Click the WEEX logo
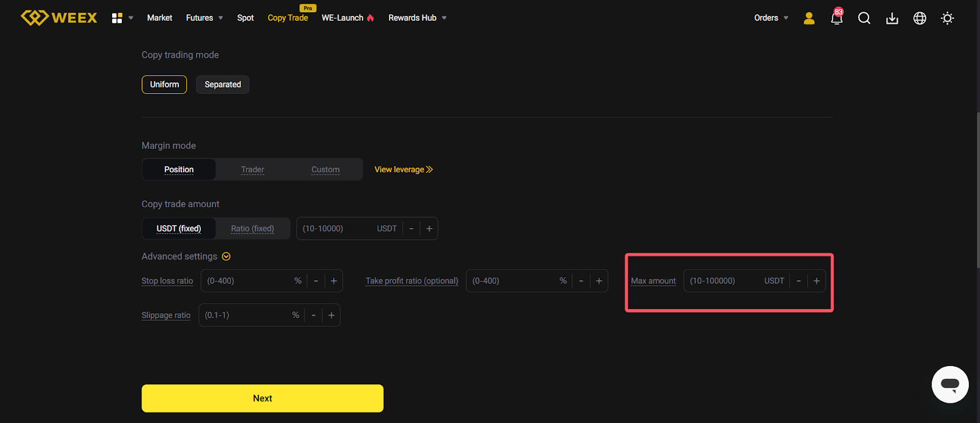The height and width of the screenshot is (423, 980). 59,18
